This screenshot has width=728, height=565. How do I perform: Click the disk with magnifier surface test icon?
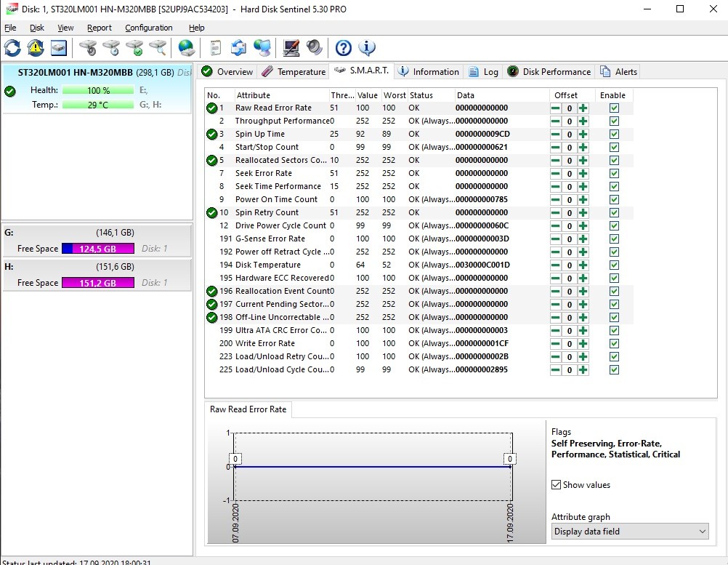(x=158, y=48)
